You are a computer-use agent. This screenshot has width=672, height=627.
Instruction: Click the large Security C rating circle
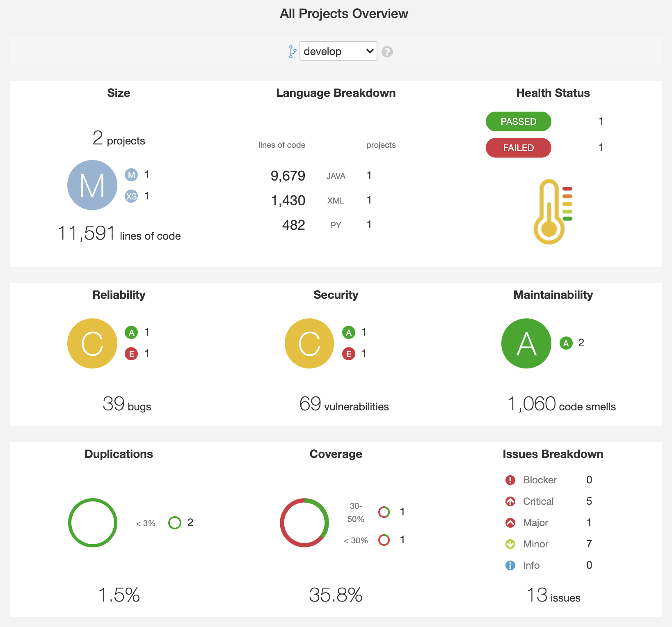click(309, 343)
